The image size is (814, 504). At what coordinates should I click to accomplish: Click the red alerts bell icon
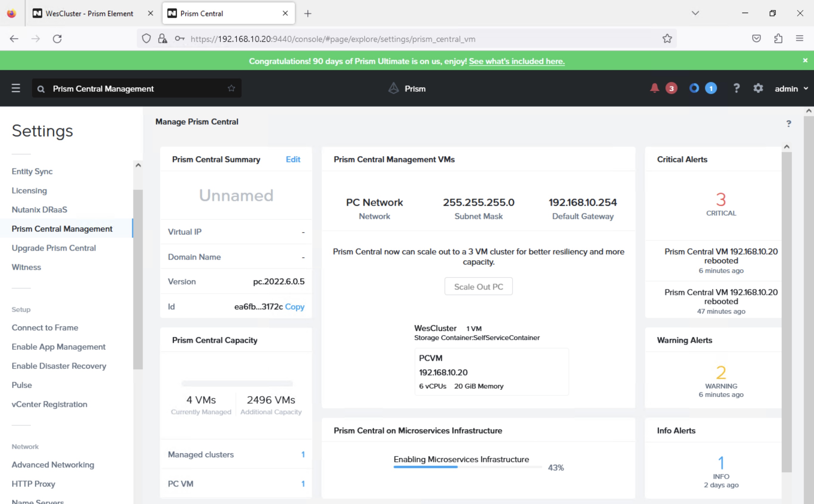point(654,88)
